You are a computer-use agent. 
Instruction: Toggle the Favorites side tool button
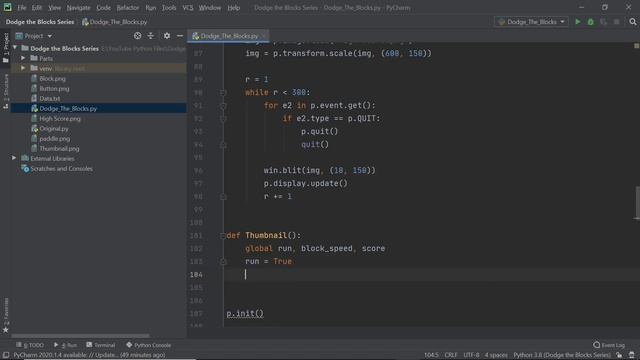(x=6, y=315)
